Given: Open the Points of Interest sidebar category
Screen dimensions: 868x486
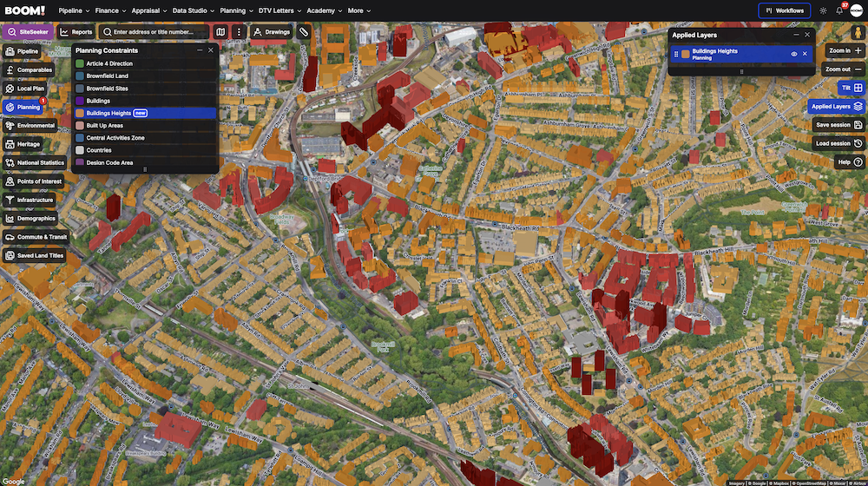Looking at the screenshot, I should coord(33,181).
